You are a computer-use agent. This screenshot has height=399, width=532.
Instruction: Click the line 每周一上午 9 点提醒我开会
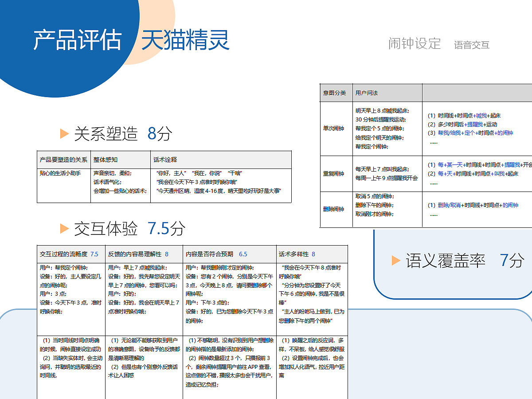click(387, 178)
